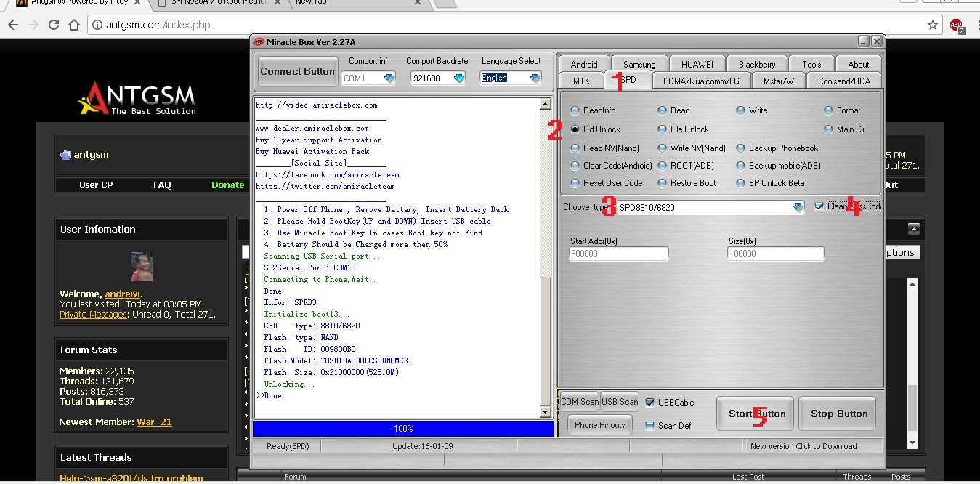The image size is (980, 484).
Task: Switch to the Samsung tab
Action: coord(639,64)
